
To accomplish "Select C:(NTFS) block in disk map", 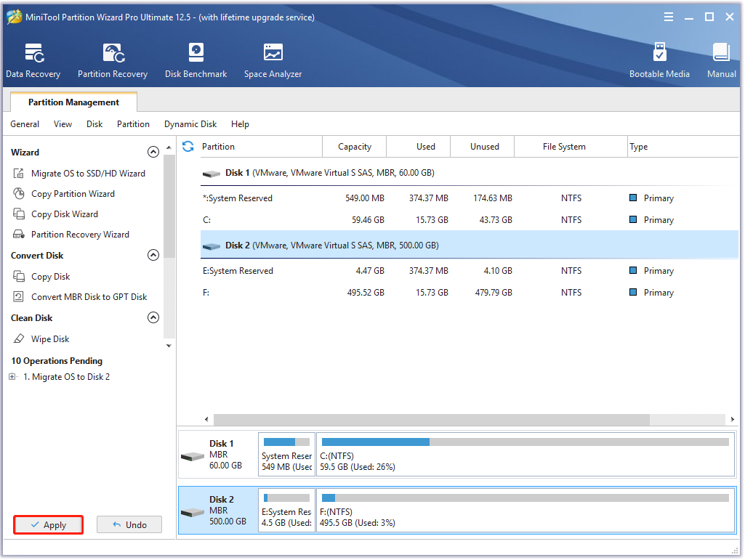I will (525, 455).
